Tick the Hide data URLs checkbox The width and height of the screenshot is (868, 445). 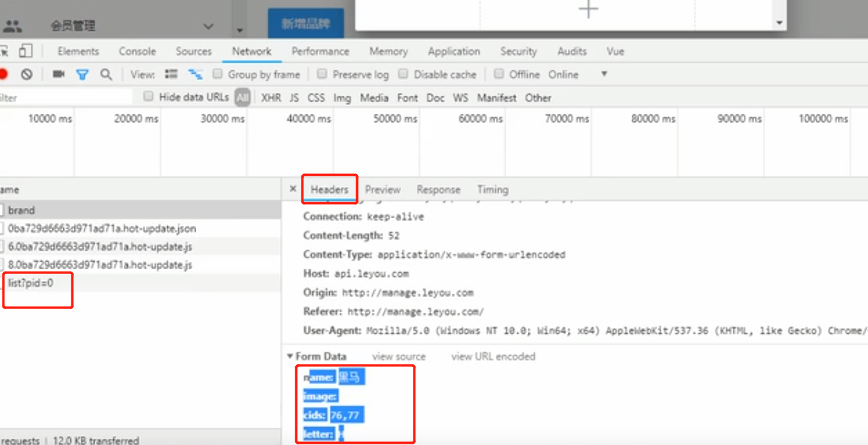pos(148,96)
